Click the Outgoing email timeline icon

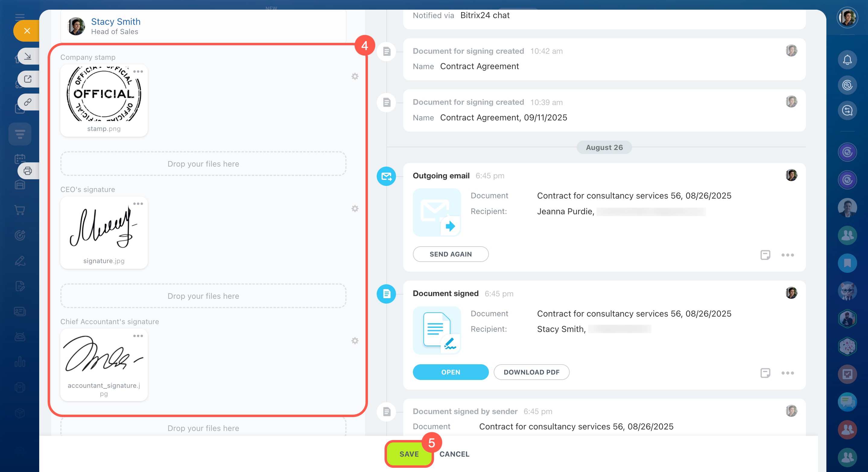pyautogui.click(x=386, y=176)
